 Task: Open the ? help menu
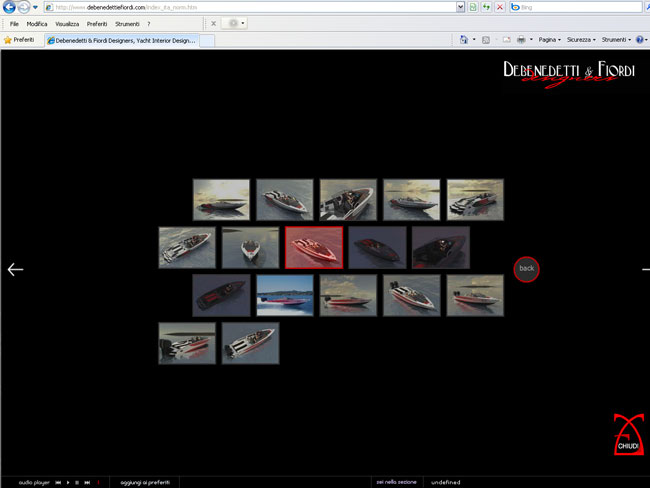tap(148, 24)
